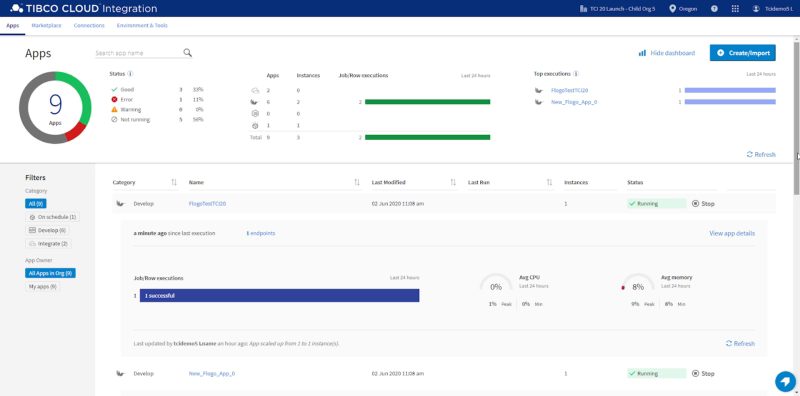Click the page vertical scrollbar

click(796, 117)
